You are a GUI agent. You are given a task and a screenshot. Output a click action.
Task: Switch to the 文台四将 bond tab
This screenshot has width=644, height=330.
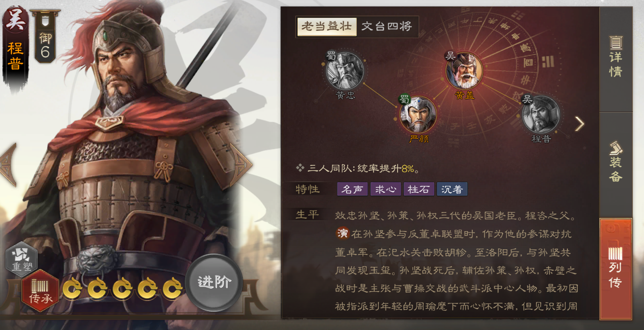tap(386, 27)
